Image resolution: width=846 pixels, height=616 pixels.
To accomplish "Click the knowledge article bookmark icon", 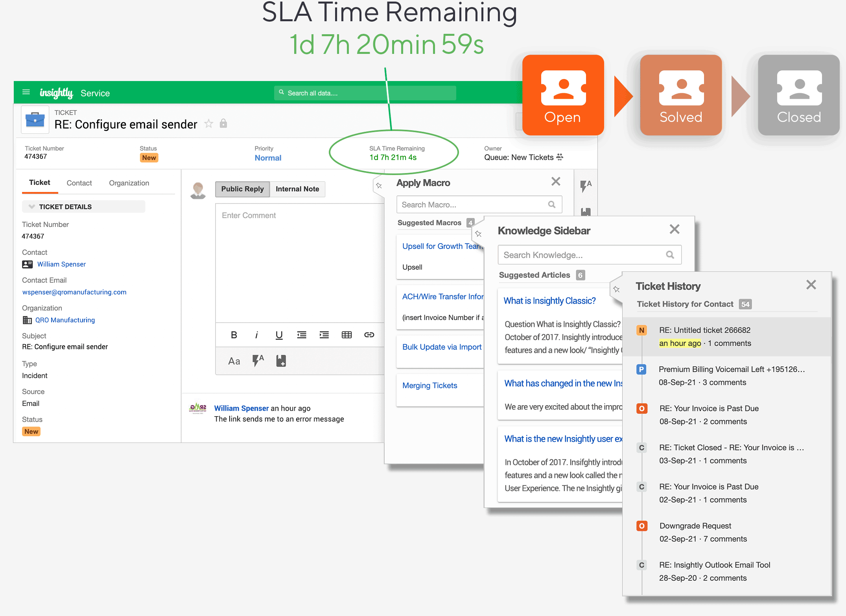I will [x=281, y=361].
